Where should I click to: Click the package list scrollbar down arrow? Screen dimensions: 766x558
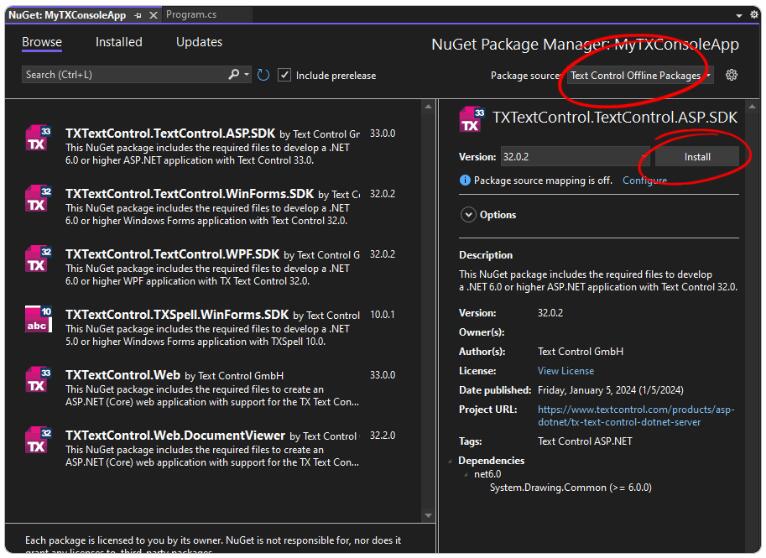(x=428, y=515)
